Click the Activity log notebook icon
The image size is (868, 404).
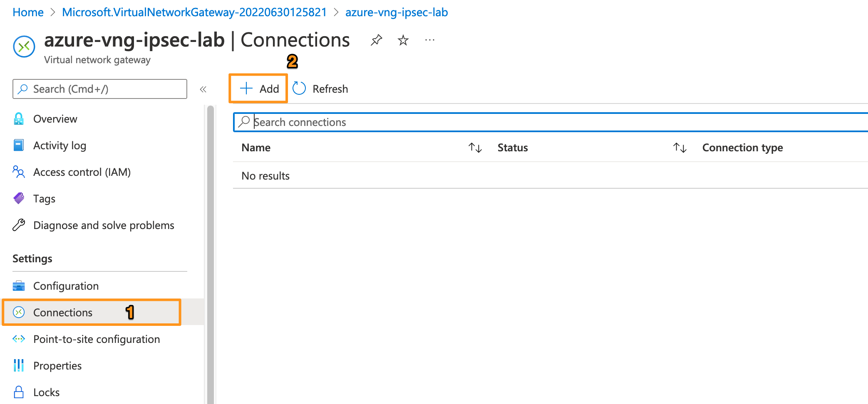click(x=19, y=145)
